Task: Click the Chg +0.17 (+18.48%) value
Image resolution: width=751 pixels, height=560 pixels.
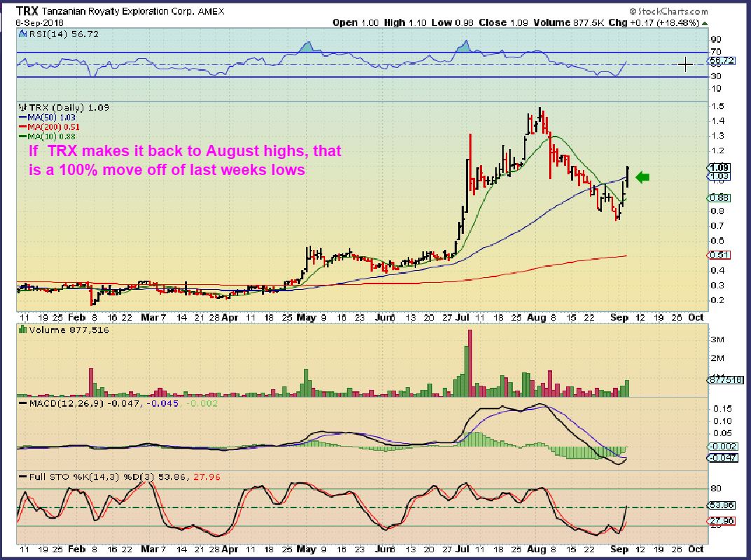Action: tap(654, 22)
